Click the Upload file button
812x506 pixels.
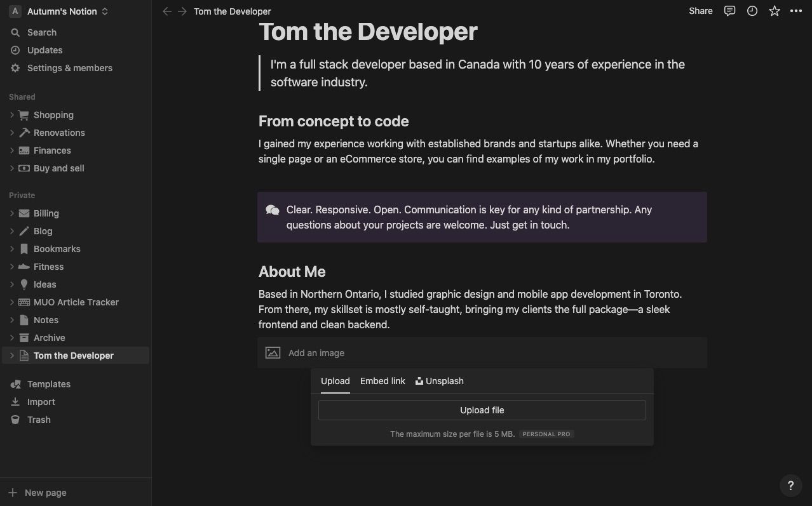482,410
